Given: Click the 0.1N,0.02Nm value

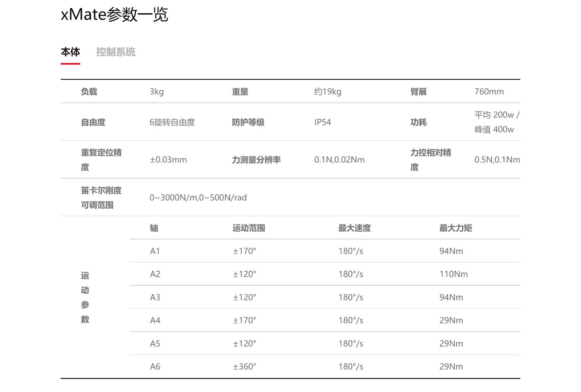Looking at the screenshot, I should pos(339,160).
